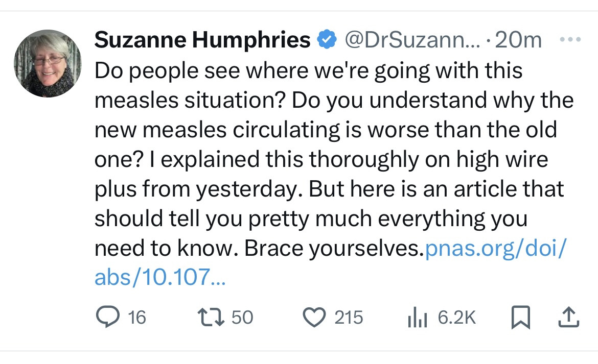Click the display name Suzanne Humphries
The width and height of the screenshot is (598, 364).
point(202,39)
